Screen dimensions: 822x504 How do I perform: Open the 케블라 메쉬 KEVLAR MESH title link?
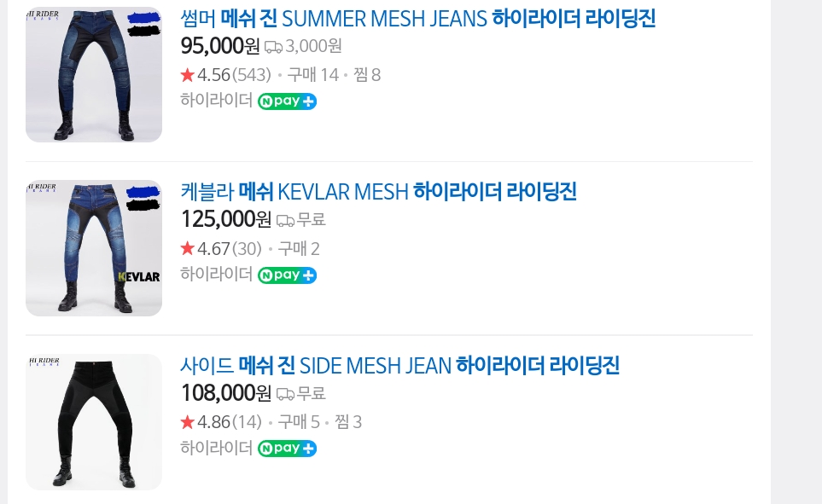click(378, 192)
